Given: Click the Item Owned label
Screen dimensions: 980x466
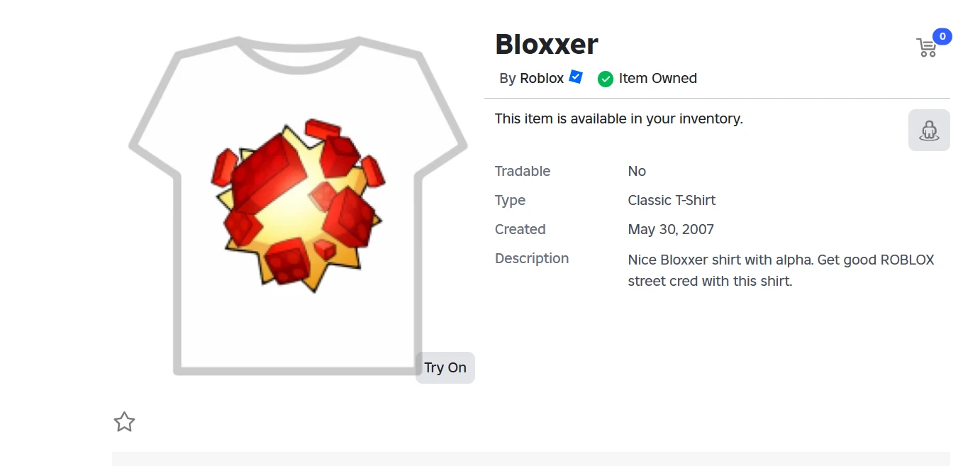Looking at the screenshot, I should coord(657,79).
